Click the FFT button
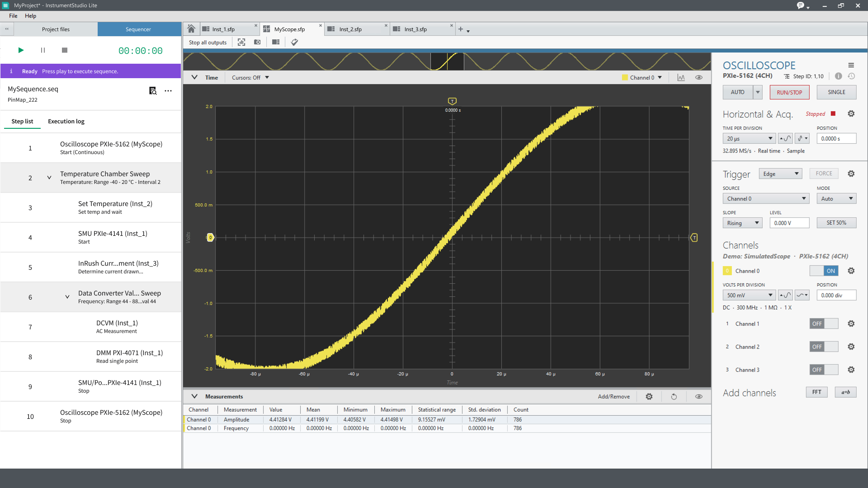This screenshot has width=868, height=488. coord(816,392)
